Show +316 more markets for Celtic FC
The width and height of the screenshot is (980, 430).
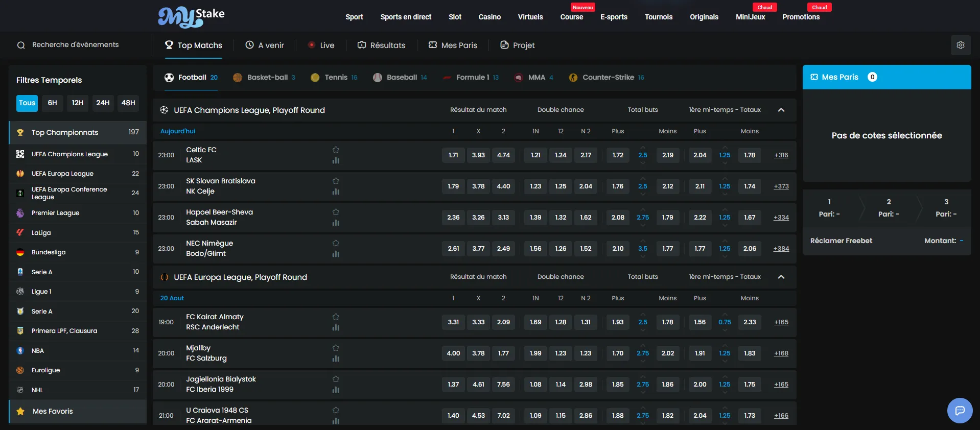pos(781,155)
